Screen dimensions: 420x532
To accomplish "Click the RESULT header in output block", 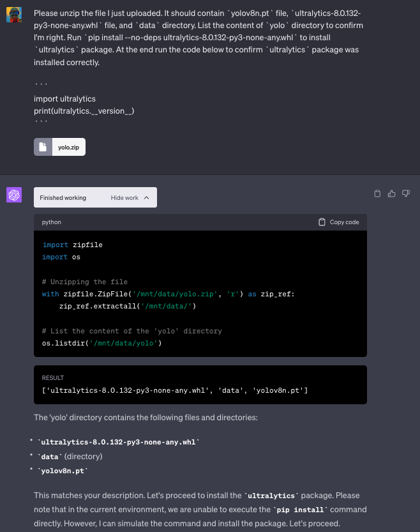I will (x=53, y=377).
